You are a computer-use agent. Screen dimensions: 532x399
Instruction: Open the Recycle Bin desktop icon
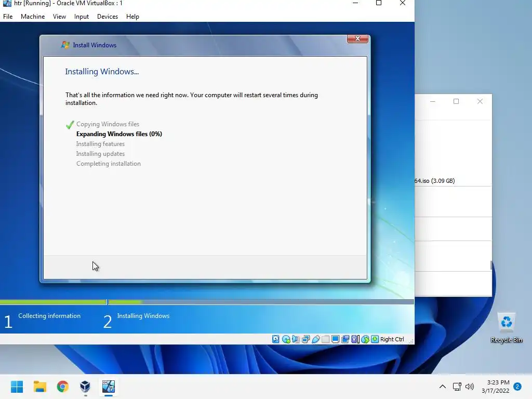coord(507,328)
